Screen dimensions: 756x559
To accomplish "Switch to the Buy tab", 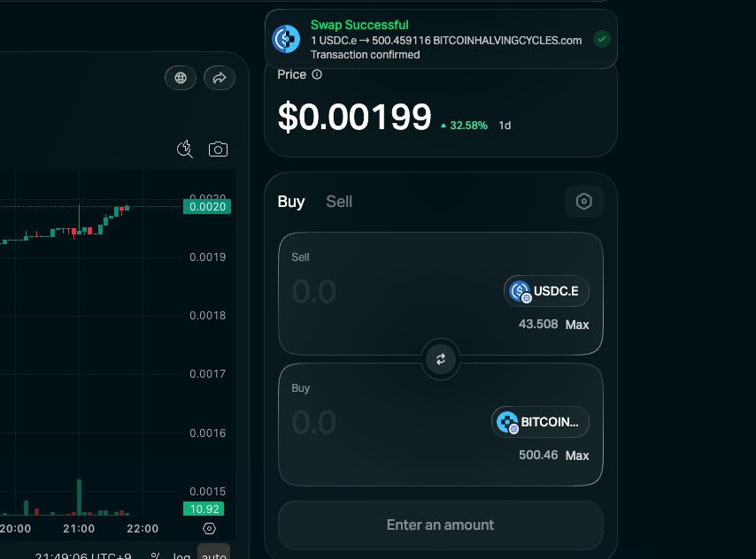I will click(x=291, y=202).
